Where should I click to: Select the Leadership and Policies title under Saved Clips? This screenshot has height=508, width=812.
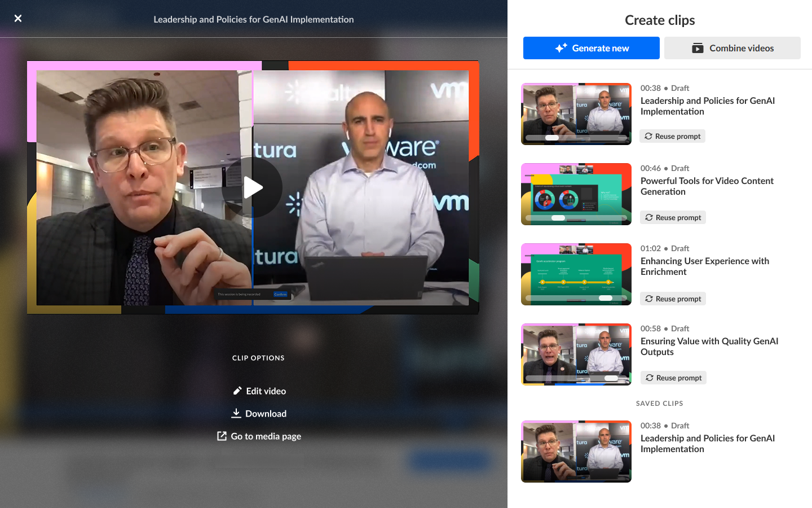point(708,444)
